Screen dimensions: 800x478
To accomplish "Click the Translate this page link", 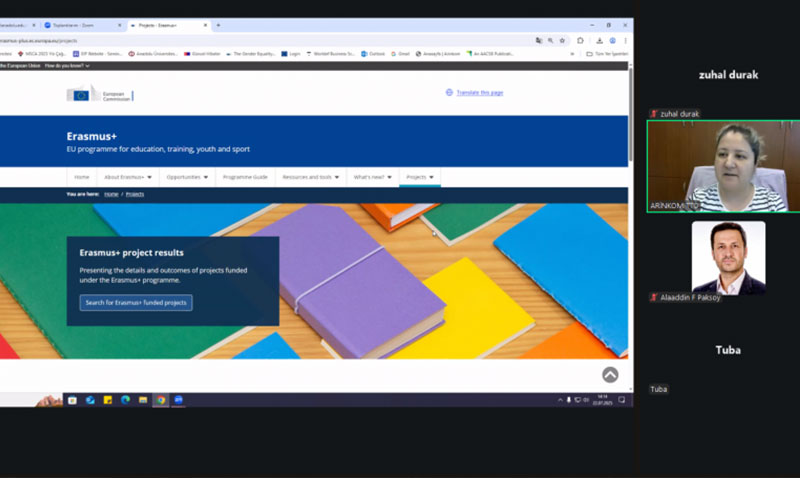I will coord(480,92).
